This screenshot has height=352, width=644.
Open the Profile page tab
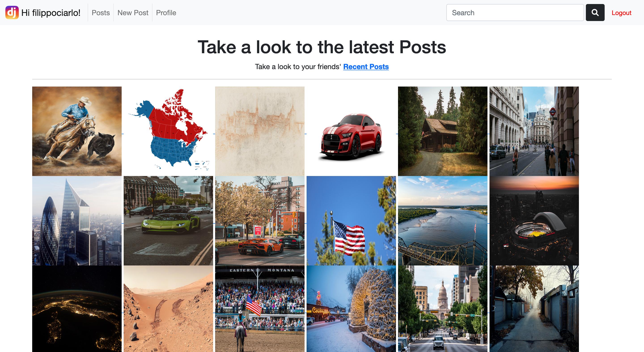tap(166, 13)
